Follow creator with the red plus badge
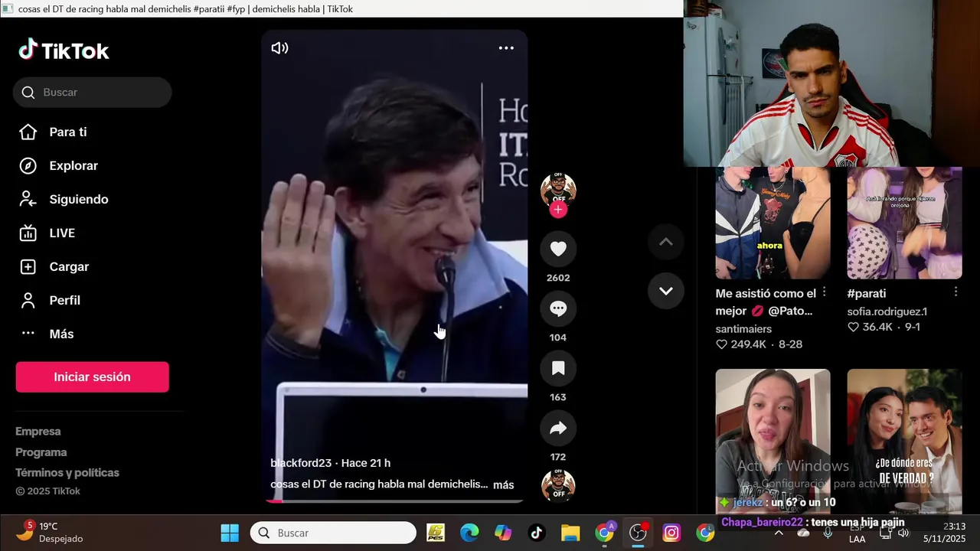Screen dimensions: 980x551 558,210
